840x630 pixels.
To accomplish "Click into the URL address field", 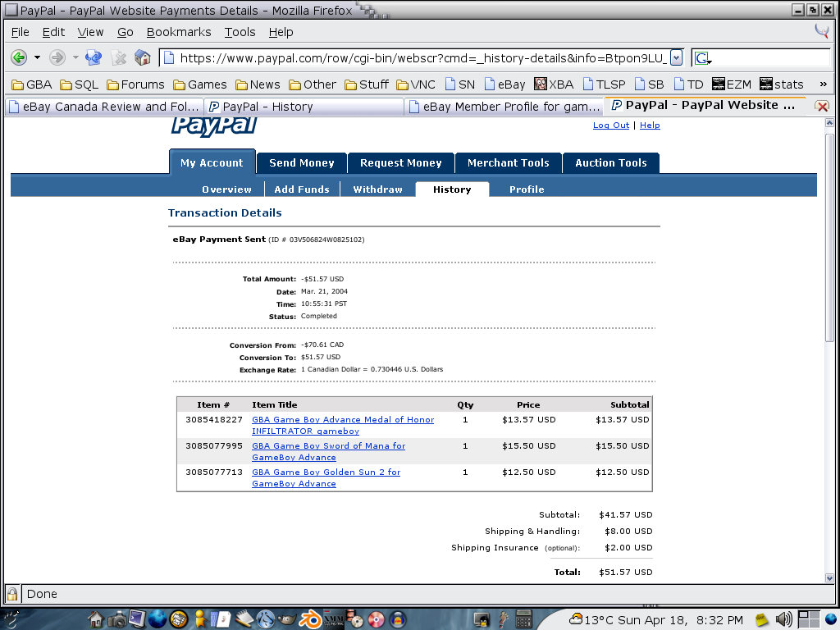I will click(421, 58).
